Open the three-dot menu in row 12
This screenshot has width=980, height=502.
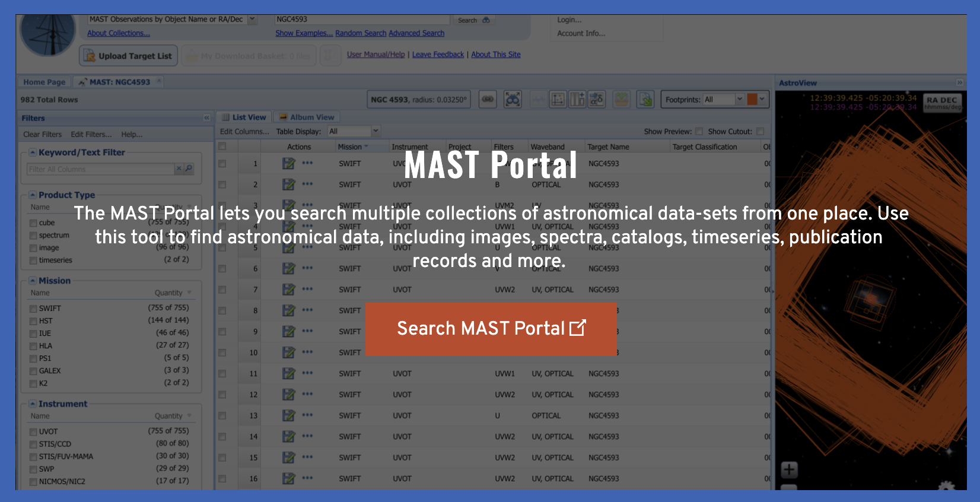coord(307,394)
